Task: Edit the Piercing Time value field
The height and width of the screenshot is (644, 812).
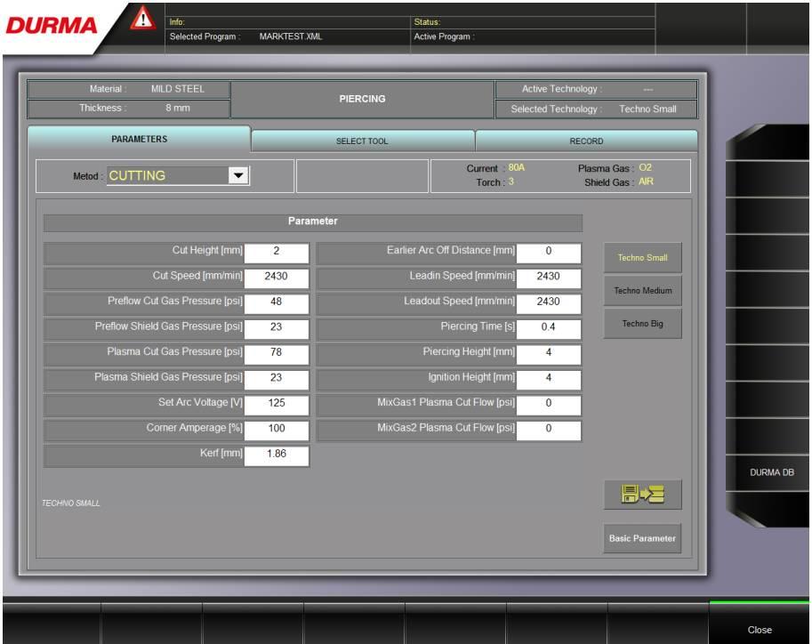Action: [x=548, y=327]
